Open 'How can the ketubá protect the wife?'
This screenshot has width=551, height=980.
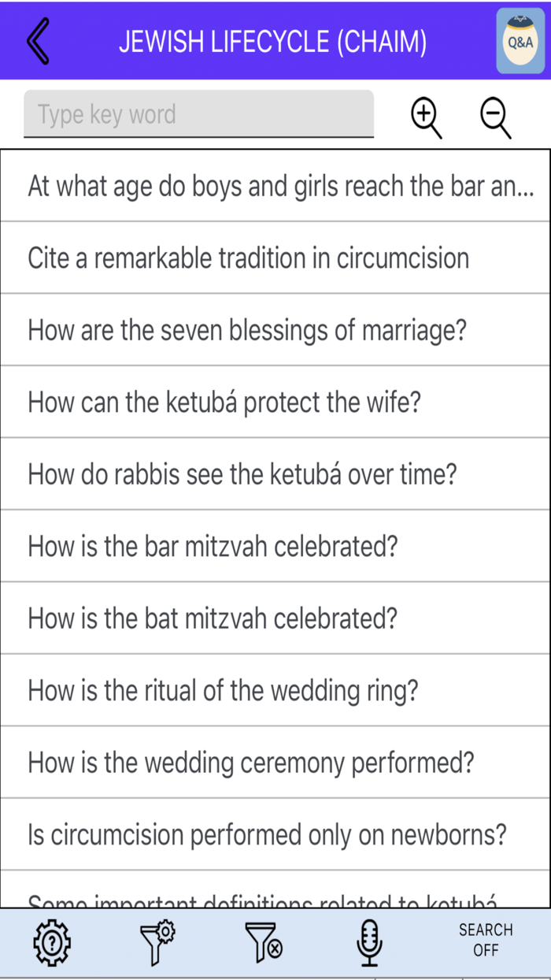click(x=275, y=402)
